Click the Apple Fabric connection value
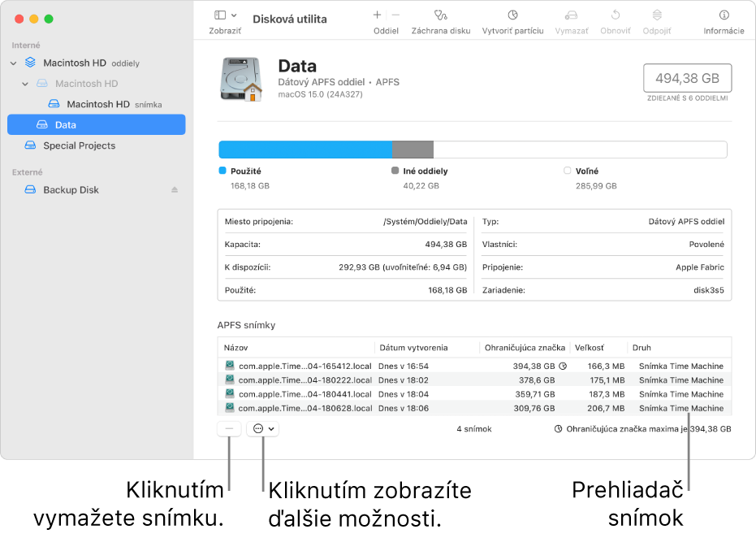The width and height of the screenshot is (756, 538). (700, 267)
